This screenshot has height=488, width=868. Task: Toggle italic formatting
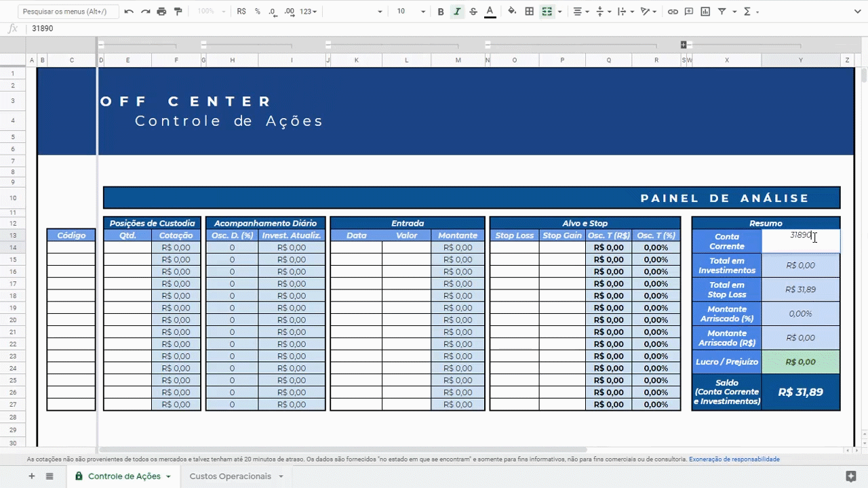[457, 12]
